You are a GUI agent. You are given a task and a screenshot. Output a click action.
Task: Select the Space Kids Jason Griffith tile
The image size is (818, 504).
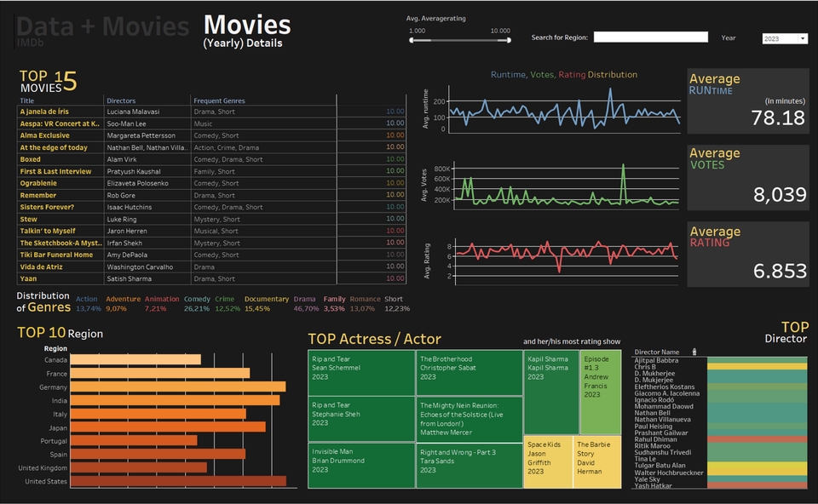(x=547, y=462)
